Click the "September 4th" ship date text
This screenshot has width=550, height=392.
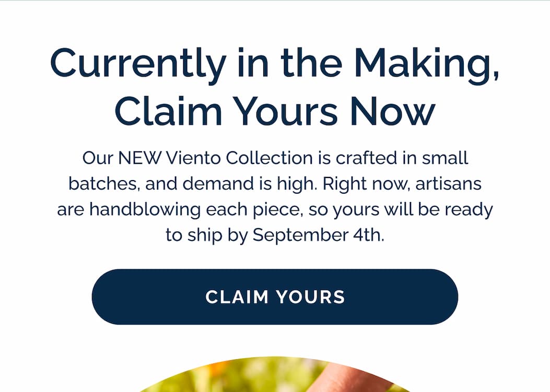click(318, 235)
